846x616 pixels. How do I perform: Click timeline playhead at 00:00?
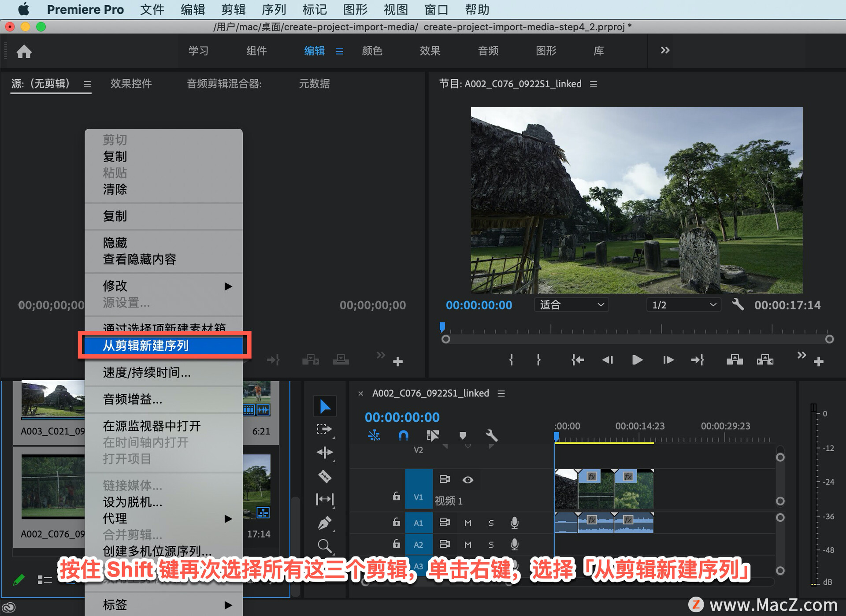(x=557, y=437)
